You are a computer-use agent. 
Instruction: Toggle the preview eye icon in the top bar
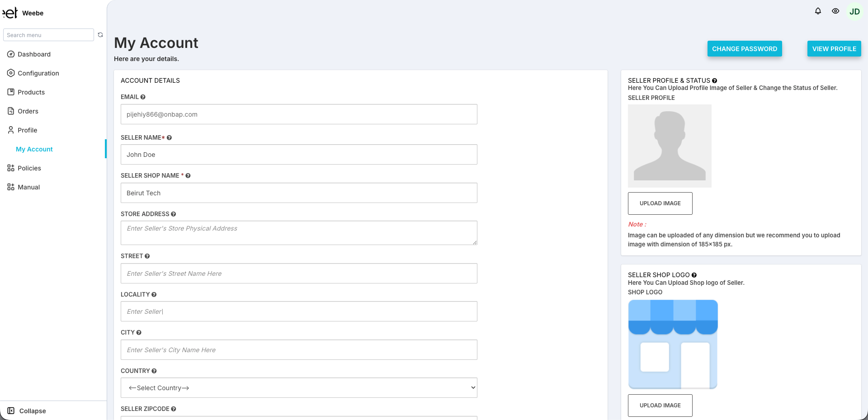pyautogui.click(x=836, y=11)
